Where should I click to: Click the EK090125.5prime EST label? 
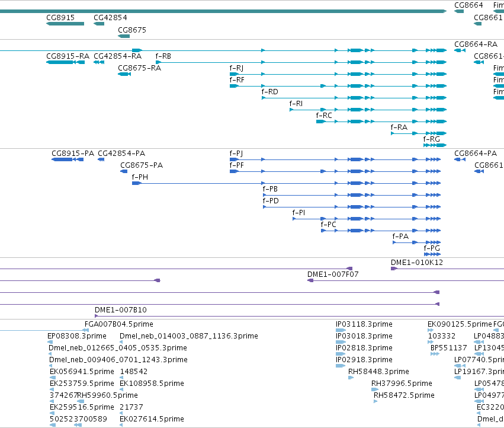coord(460,324)
